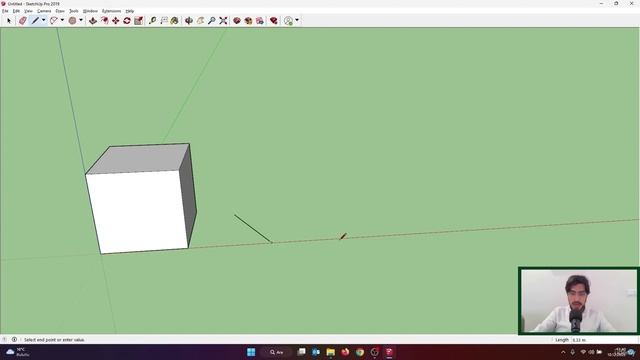Viewport: 640px width, 360px height.
Task: Click the taskbar clock and date
Action: pyautogui.click(x=617, y=352)
